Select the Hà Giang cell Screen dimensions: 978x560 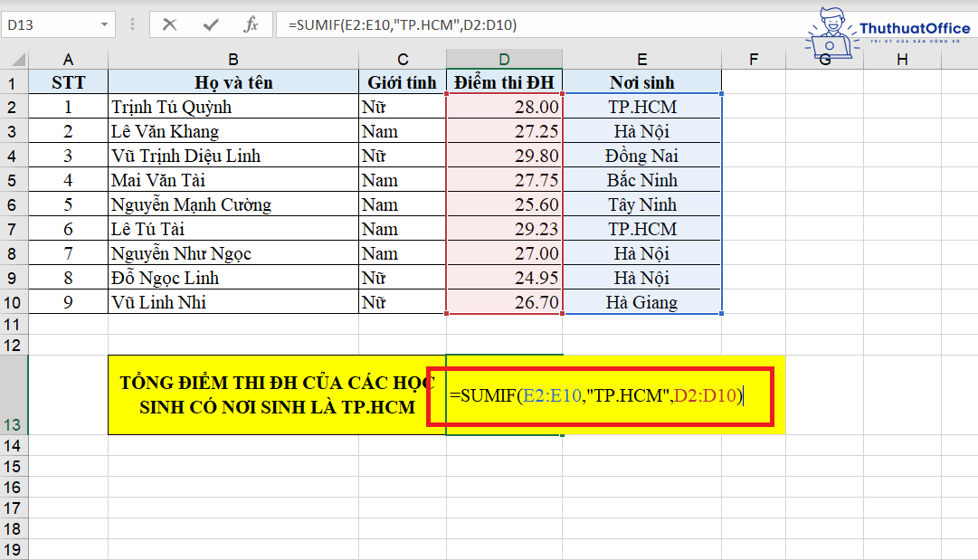pyautogui.click(x=641, y=302)
